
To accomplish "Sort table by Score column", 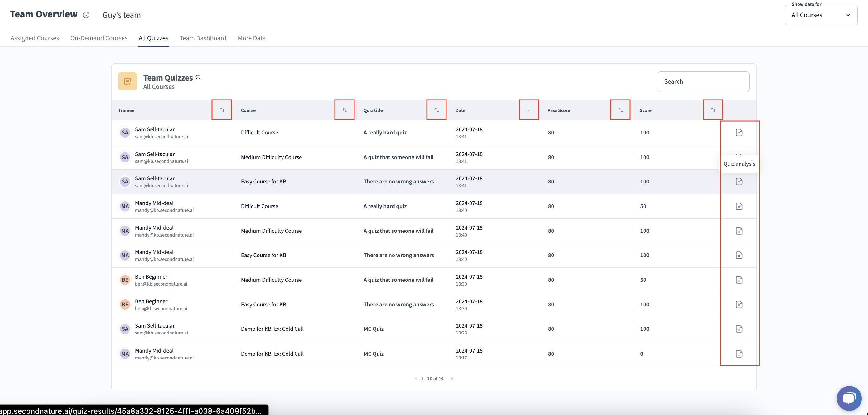I will pyautogui.click(x=713, y=110).
